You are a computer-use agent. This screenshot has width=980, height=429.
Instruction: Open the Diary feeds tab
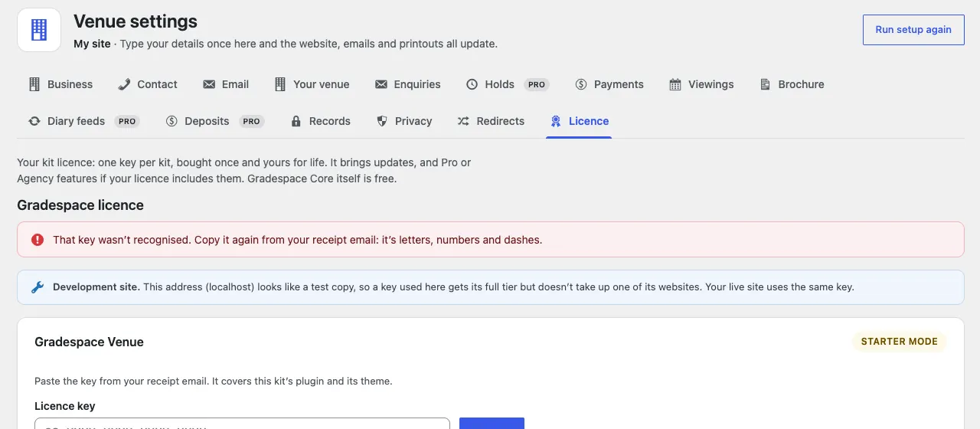pos(84,121)
